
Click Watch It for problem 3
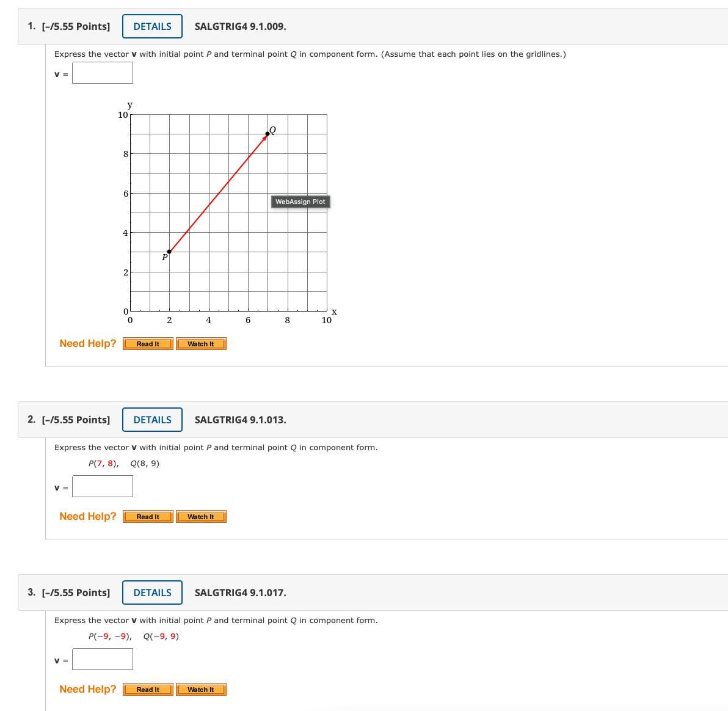point(201,689)
